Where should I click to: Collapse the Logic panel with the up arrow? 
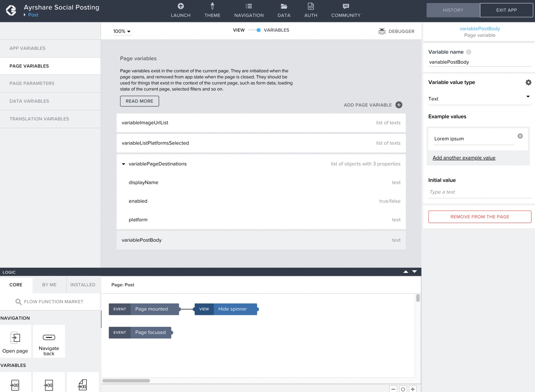click(x=405, y=272)
